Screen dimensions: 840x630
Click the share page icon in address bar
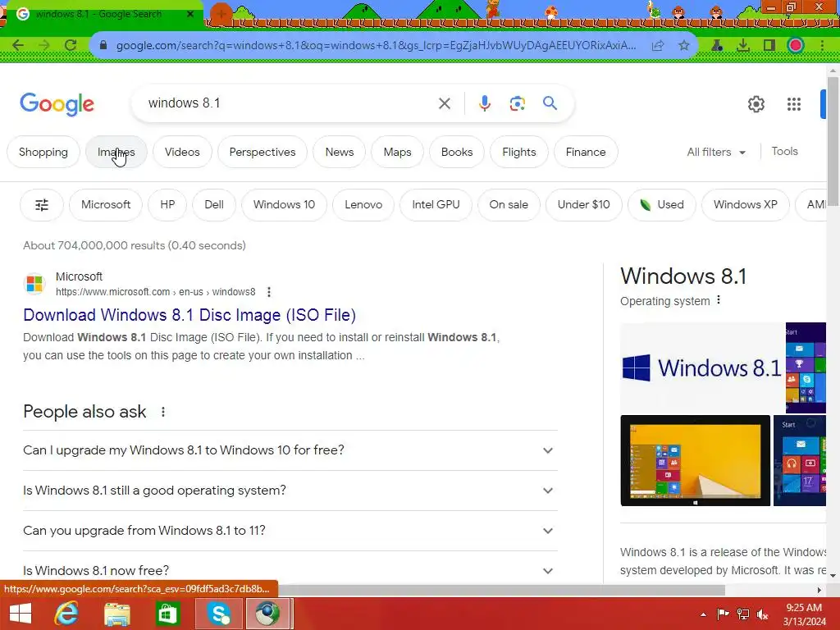click(x=658, y=46)
